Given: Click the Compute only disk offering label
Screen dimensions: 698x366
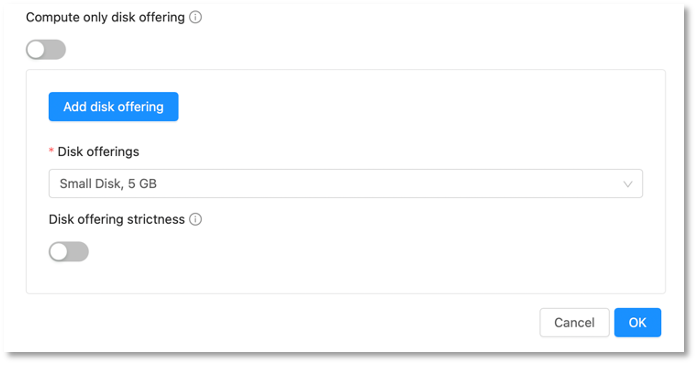Looking at the screenshot, I should coord(105,17).
